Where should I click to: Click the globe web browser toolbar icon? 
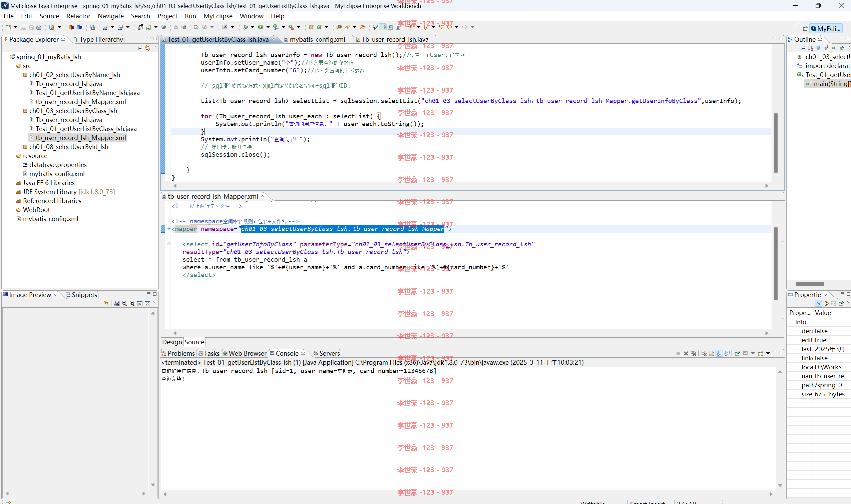click(163, 27)
